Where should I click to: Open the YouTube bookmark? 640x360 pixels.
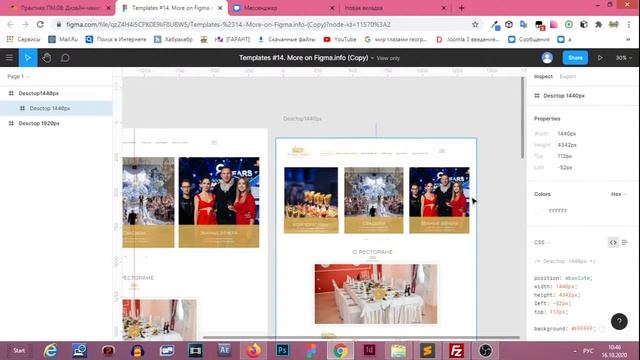pyautogui.click(x=340, y=39)
